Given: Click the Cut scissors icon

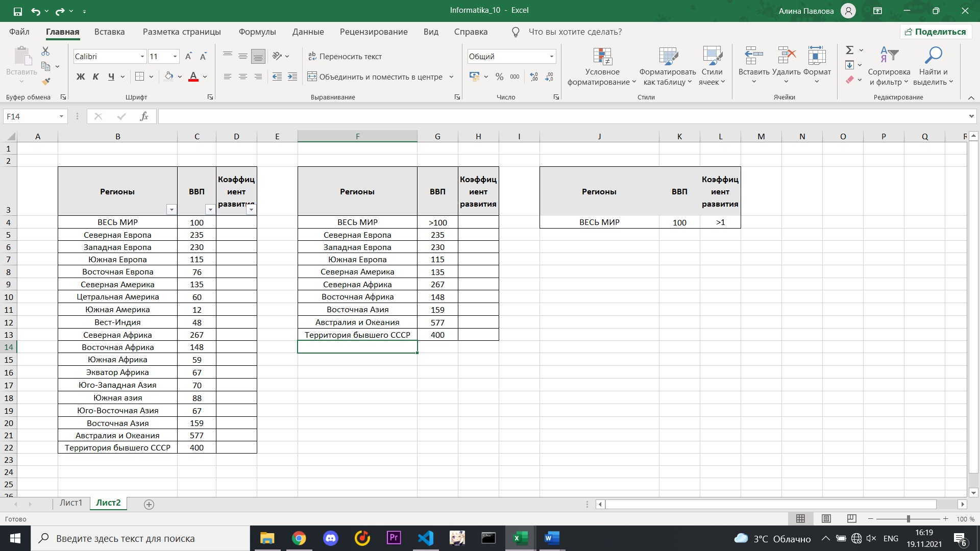Looking at the screenshot, I should (x=45, y=51).
